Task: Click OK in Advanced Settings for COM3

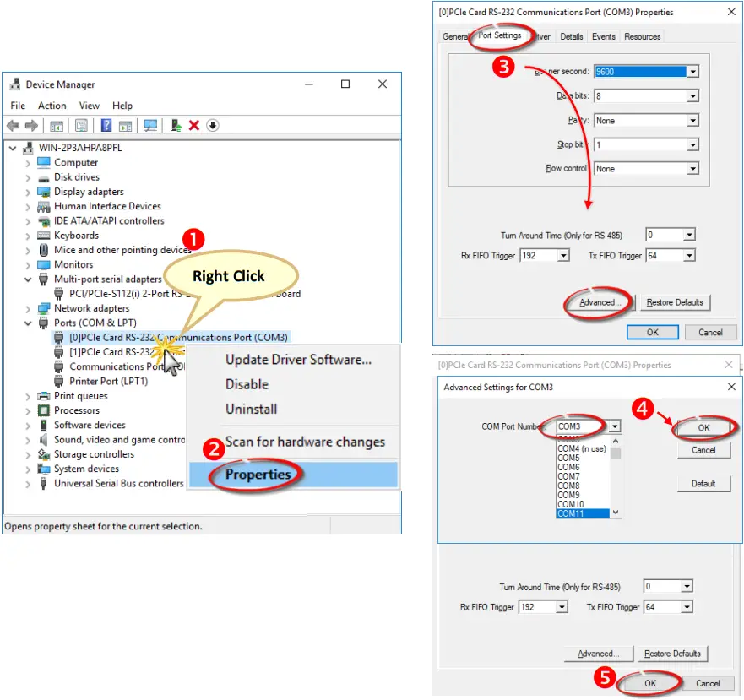Action: coord(703,427)
